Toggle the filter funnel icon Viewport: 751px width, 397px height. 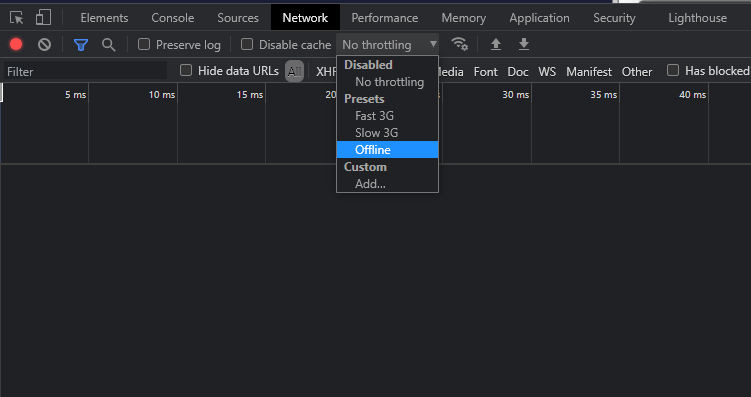tap(81, 45)
